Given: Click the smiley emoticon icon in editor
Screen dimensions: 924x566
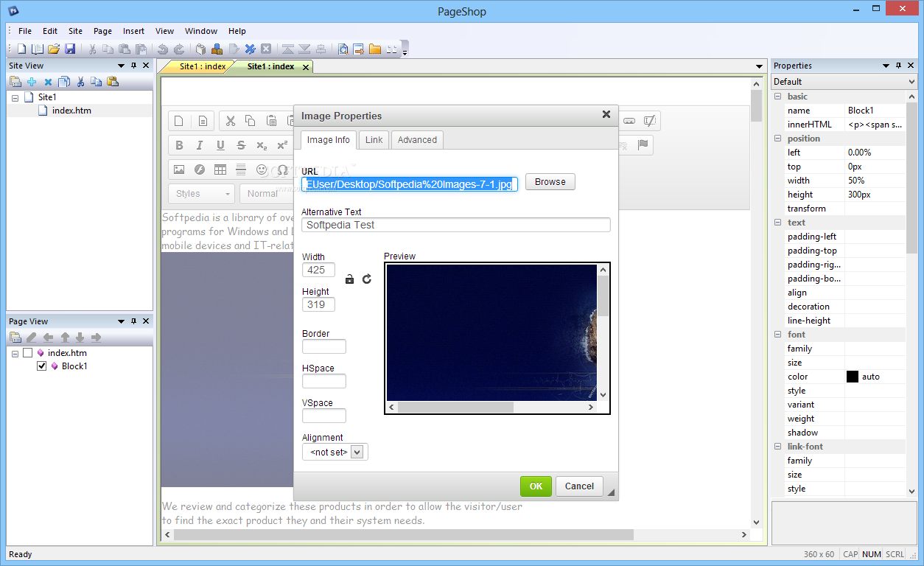Looking at the screenshot, I should coord(262,170).
